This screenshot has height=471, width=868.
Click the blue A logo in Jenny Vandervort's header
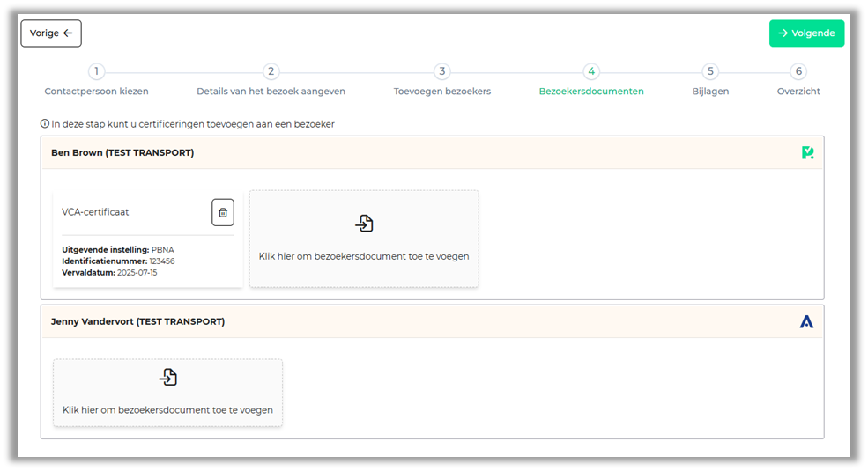click(806, 322)
